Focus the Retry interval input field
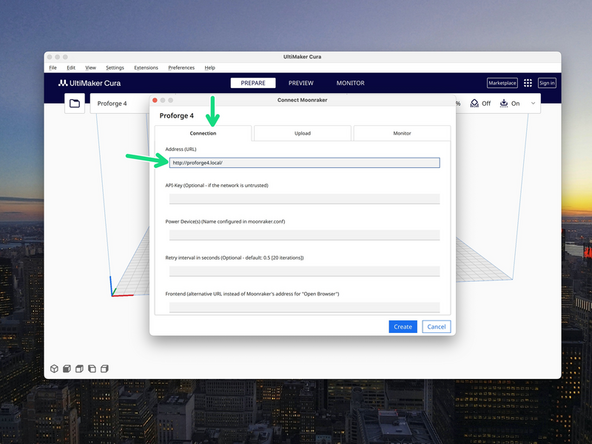Screen dimensions: 592x444 click(304, 271)
